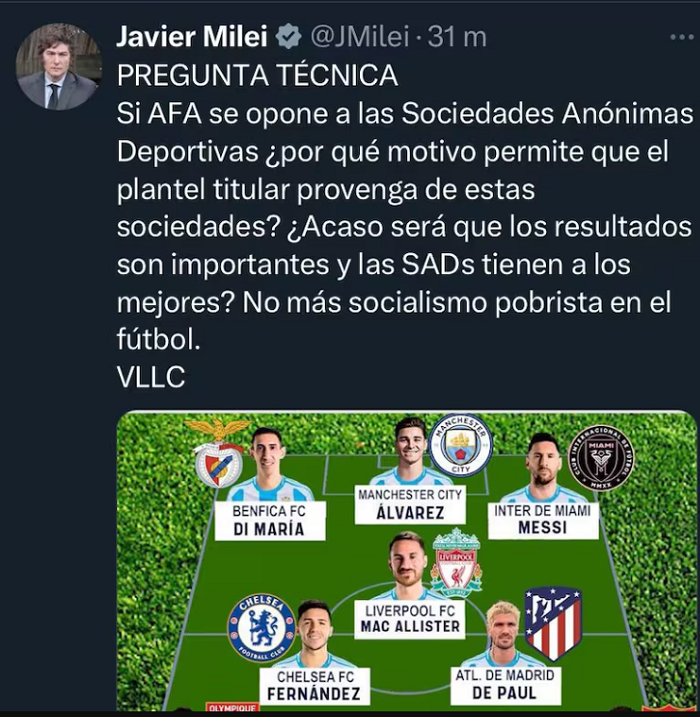
Task: Select the Mac Allister Liverpool FC label
Action: pos(410,619)
